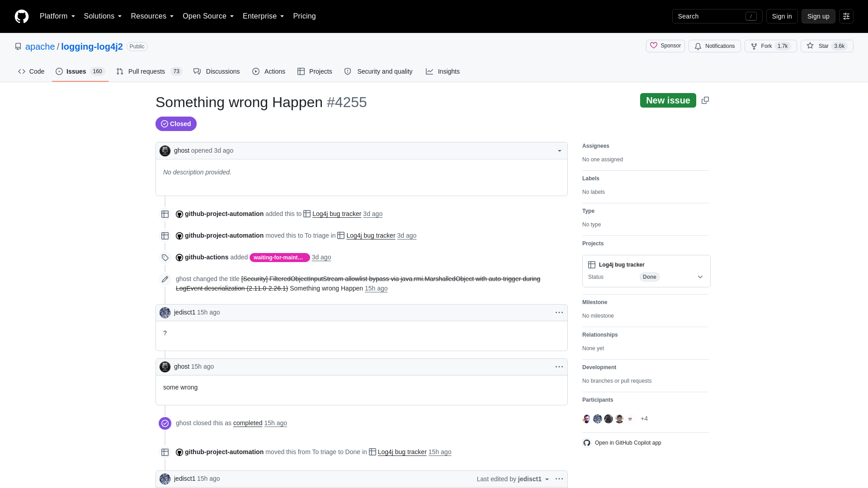The image size is (868, 488).
Task: Open three-dot menu on ghost 'some wrong' comment
Action: click(x=559, y=367)
